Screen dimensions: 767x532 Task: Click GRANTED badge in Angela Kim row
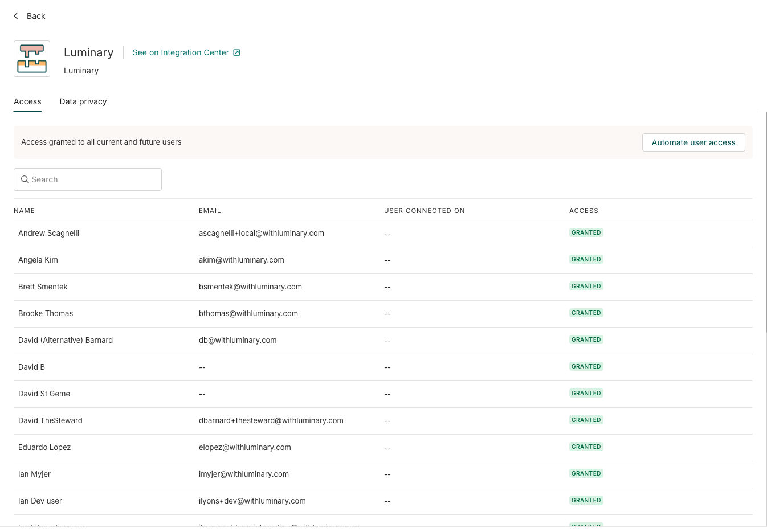(x=586, y=259)
